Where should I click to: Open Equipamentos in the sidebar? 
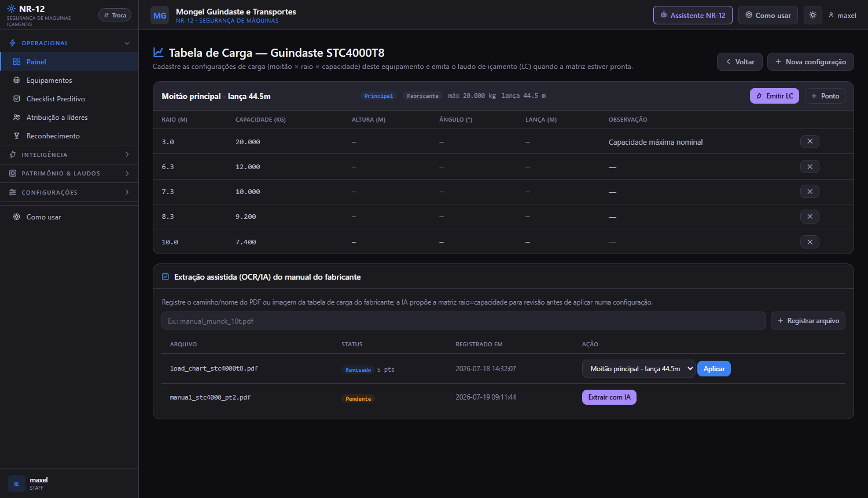coord(69,80)
